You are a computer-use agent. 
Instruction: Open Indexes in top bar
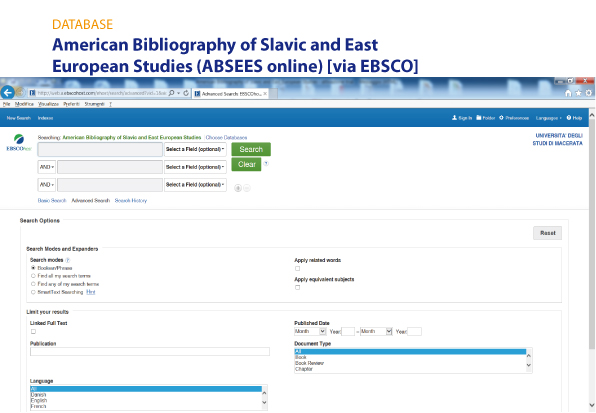(x=45, y=118)
